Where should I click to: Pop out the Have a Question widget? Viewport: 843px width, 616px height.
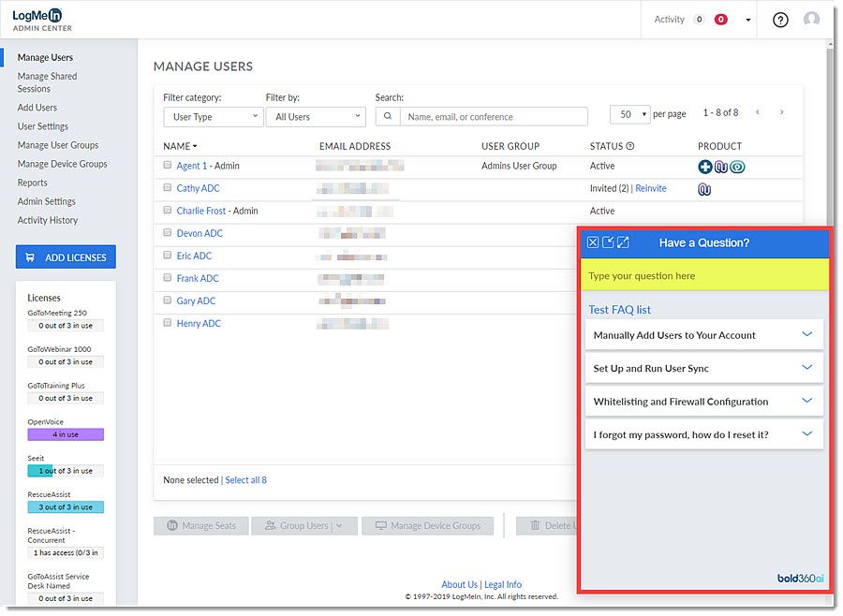608,242
